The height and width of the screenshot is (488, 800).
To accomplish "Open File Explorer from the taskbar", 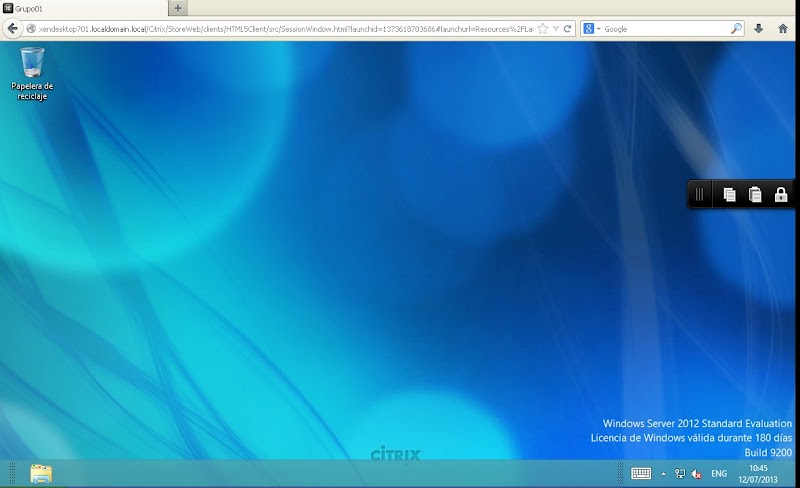I will click(41, 474).
